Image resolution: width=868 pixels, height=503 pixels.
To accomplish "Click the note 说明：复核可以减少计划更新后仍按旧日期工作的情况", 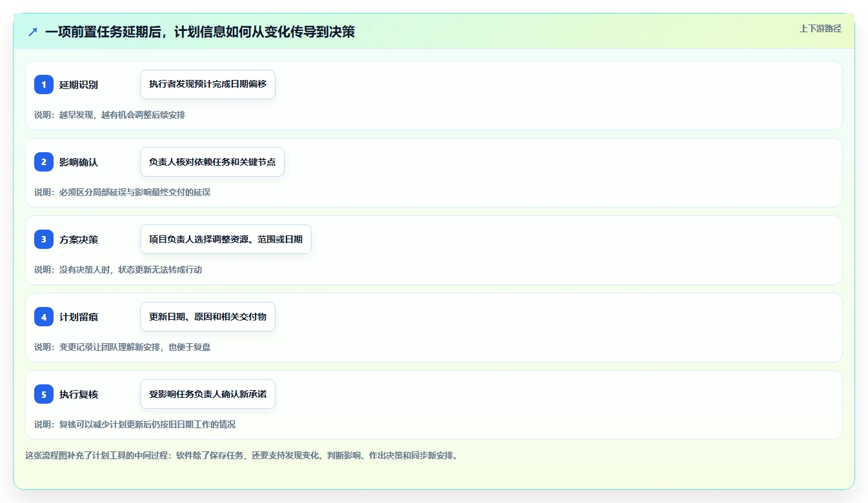I will 135,424.
